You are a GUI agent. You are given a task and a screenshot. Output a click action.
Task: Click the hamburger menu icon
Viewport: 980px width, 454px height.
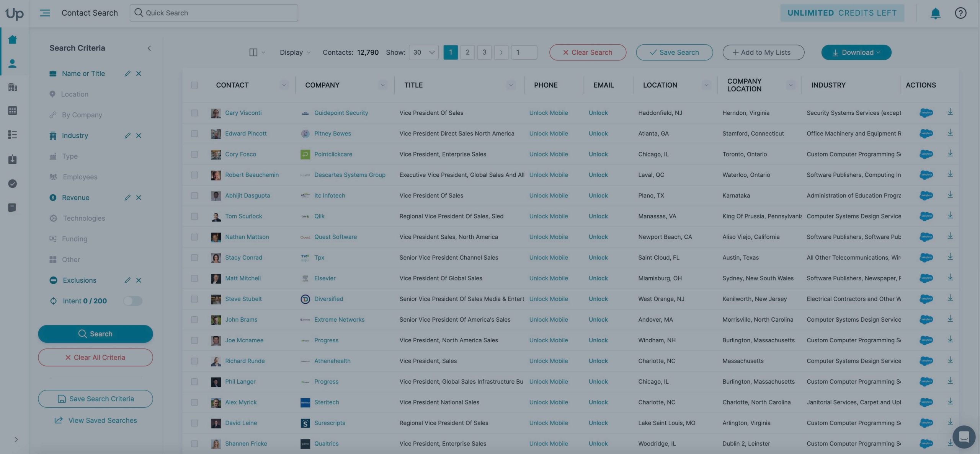tap(45, 13)
